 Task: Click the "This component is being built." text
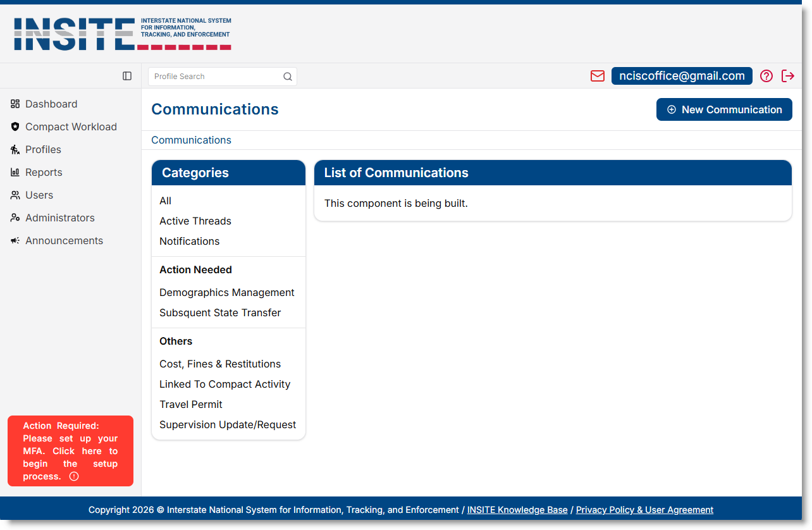click(396, 204)
